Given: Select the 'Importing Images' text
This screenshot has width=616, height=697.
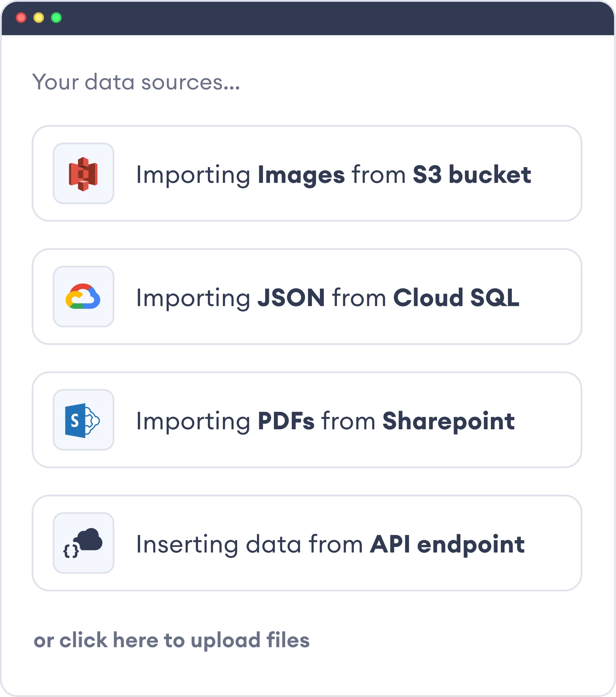Looking at the screenshot, I should pyautogui.click(x=240, y=175).
